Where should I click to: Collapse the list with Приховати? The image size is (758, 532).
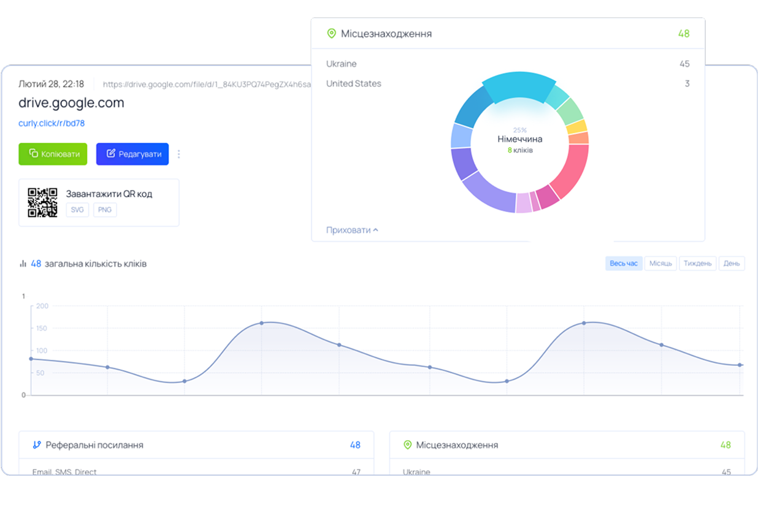[x=352, y=230]
